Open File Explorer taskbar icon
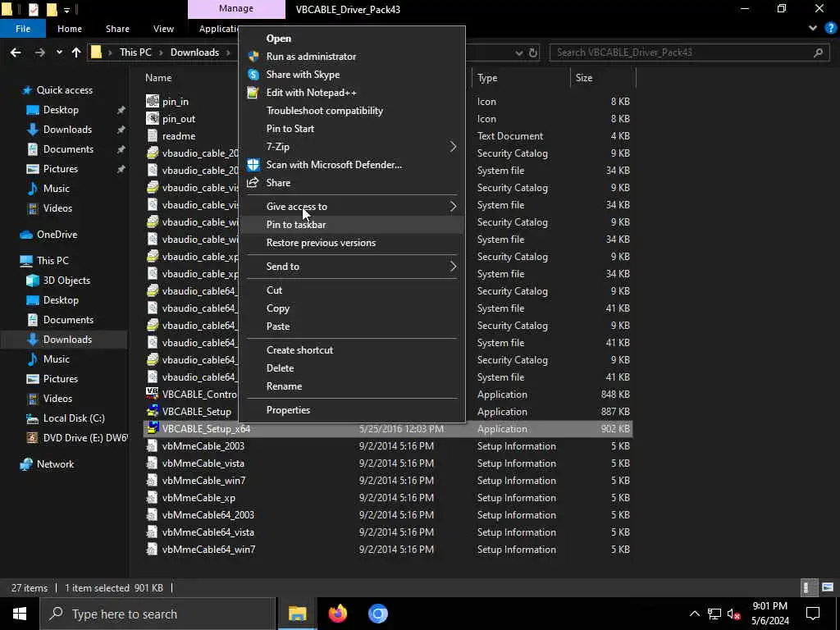The height and width of the screenshot is (630, 840). pyautogui.click(x=297, y=614)
